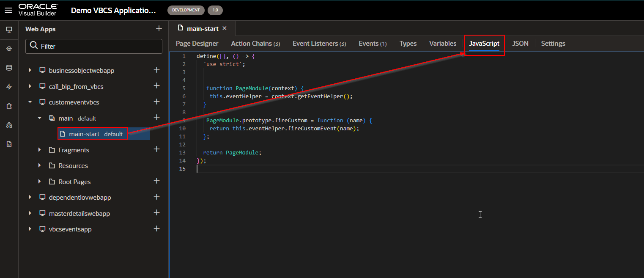Screen dimensions: 644x278
Task: Collapse the customeventvbcs node
Action: pos(30,102)
